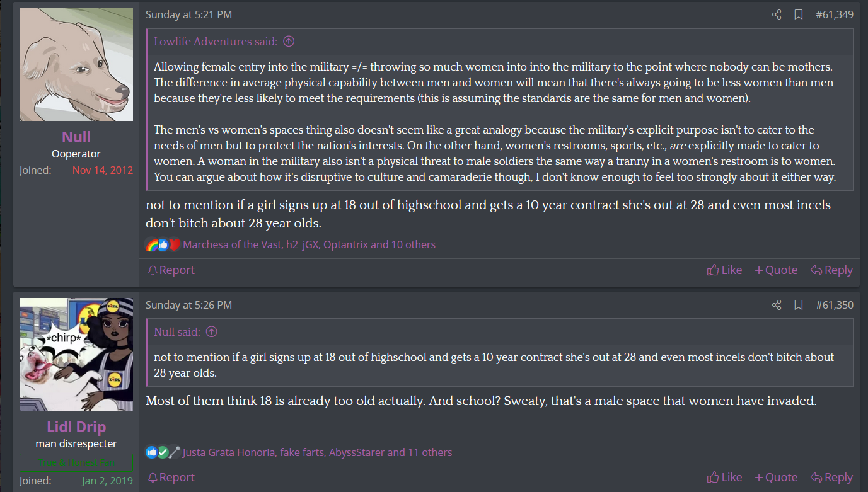Screen dimensions: 868x492
Task: Like Lidl Drip's post
Action: [724, 478]
